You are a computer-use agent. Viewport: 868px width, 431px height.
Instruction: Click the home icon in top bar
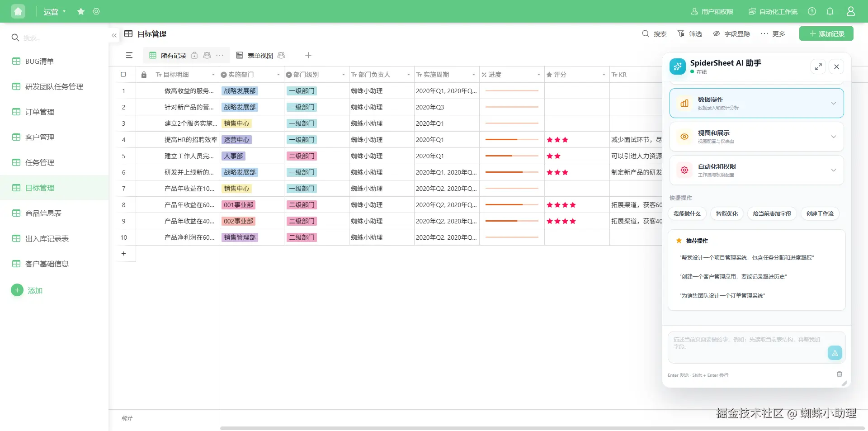(x=18, y=11)
